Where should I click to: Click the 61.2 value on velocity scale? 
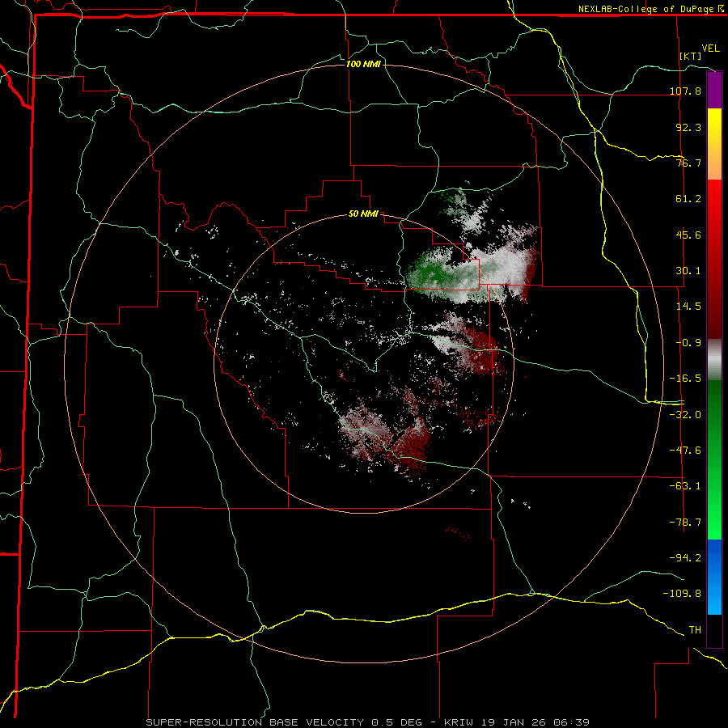pos(688,199)
